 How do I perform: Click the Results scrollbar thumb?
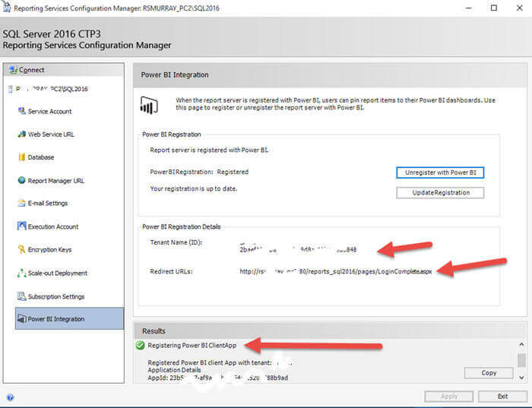(521, 360)
